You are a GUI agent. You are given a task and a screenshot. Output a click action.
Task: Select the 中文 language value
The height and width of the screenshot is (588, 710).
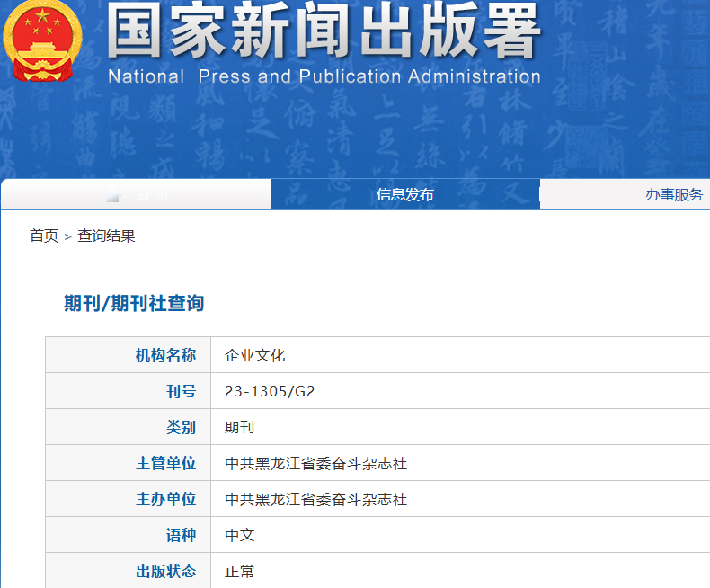tap(240, 535)
